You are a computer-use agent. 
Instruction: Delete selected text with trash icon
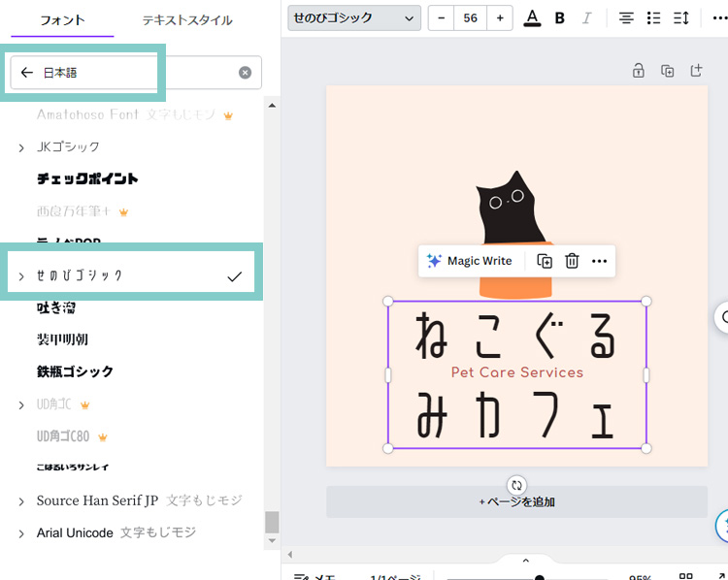click(572, 261)
